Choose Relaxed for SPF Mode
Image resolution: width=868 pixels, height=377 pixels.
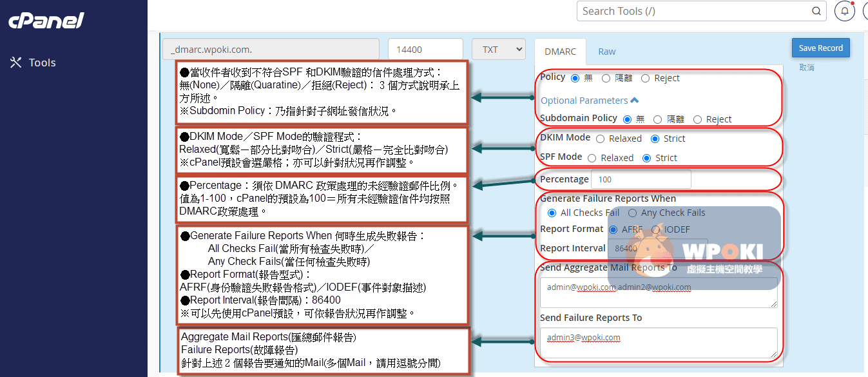tap(592, 159)
